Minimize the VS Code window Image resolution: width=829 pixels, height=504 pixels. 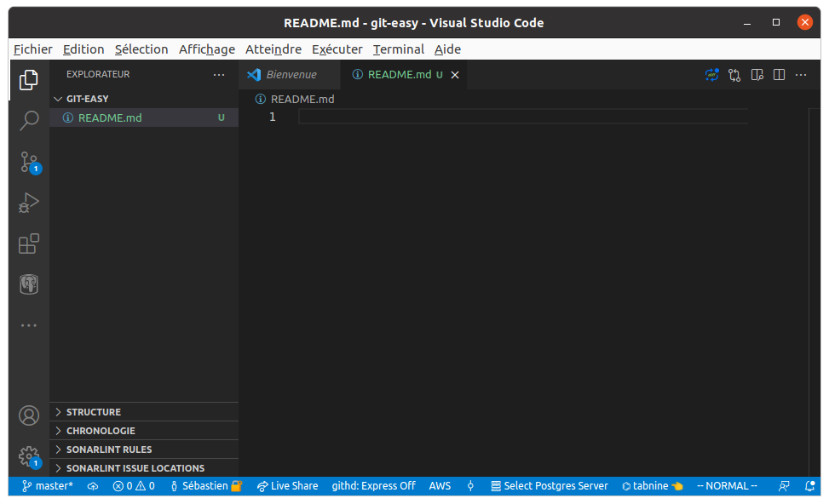747,23
